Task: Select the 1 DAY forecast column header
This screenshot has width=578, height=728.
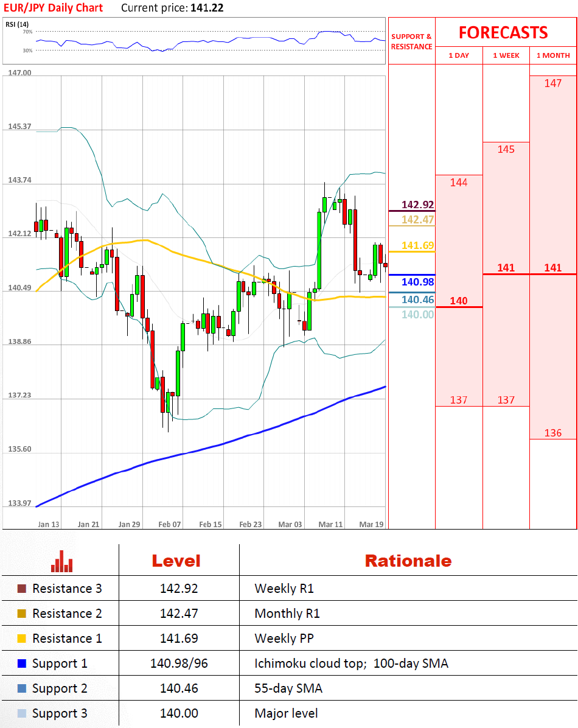Action: [459, 55]
